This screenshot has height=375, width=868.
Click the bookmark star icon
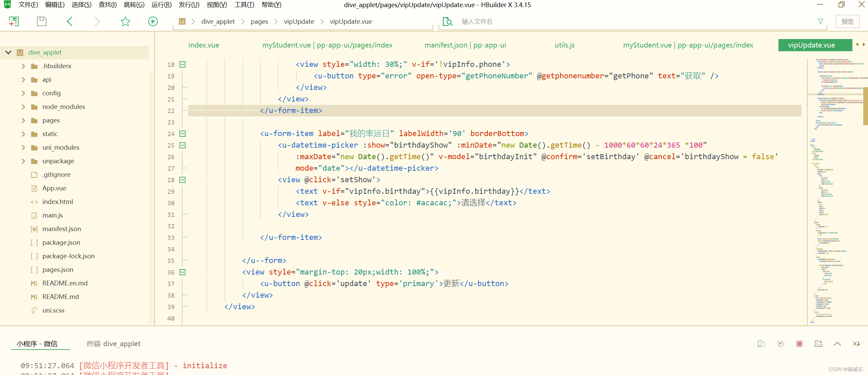coord(125,22)
